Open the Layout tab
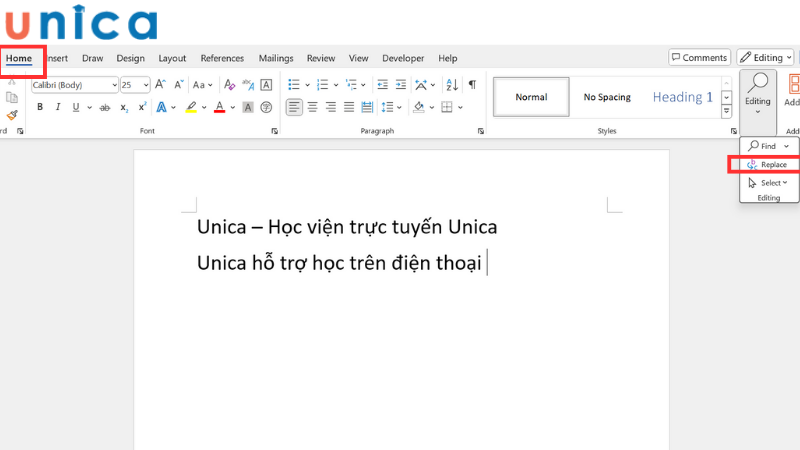Screen dimensions: 800x450 point(172,58)
